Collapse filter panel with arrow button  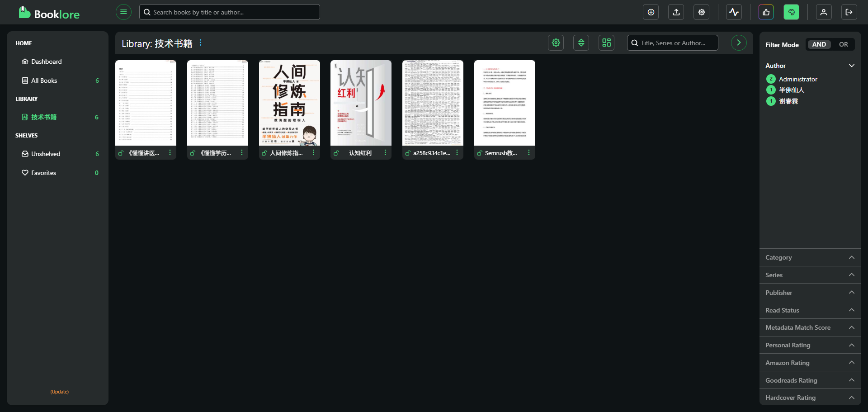point(739,43)
